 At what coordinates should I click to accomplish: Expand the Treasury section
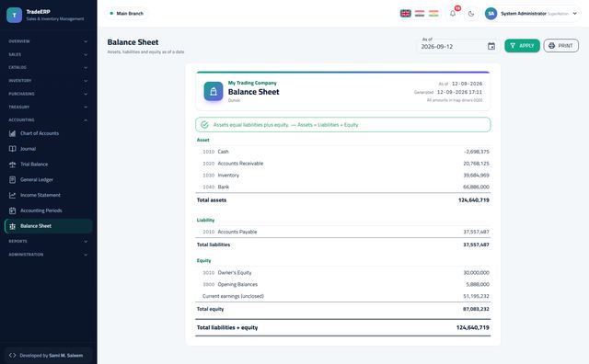pos(48,107)
